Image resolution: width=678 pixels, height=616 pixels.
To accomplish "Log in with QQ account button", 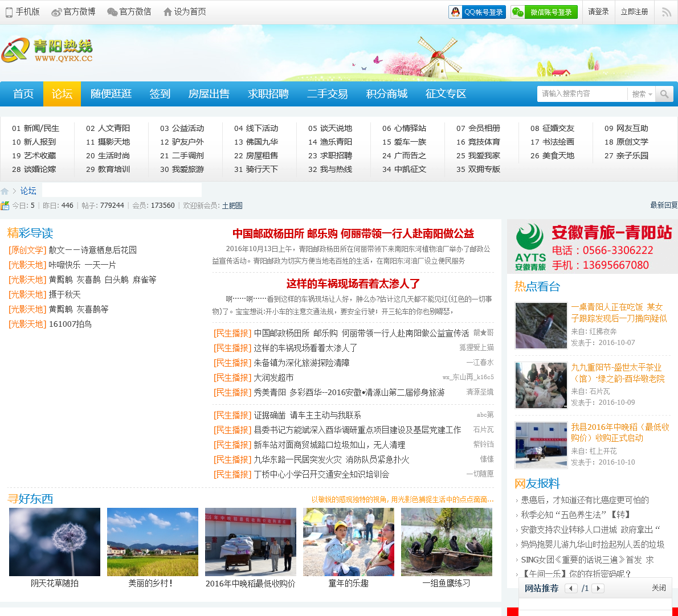I will pyautogui.click(x=477, y=12).
